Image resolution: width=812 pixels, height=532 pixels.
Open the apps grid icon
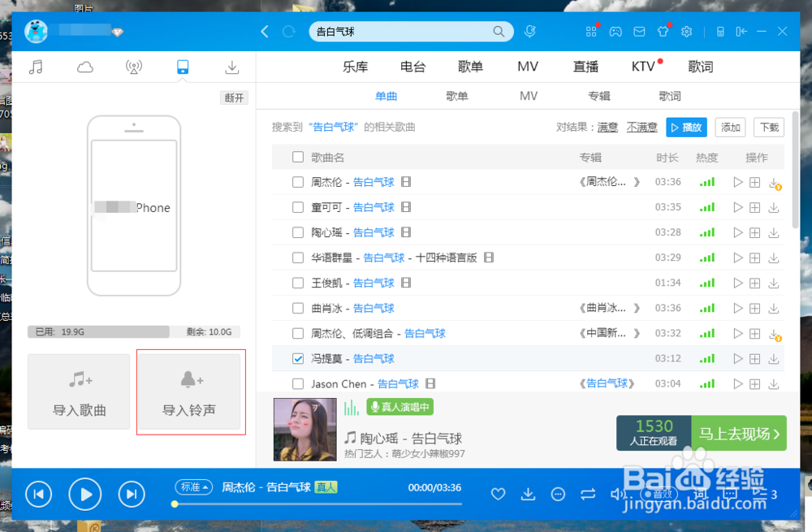pos(591,32)
